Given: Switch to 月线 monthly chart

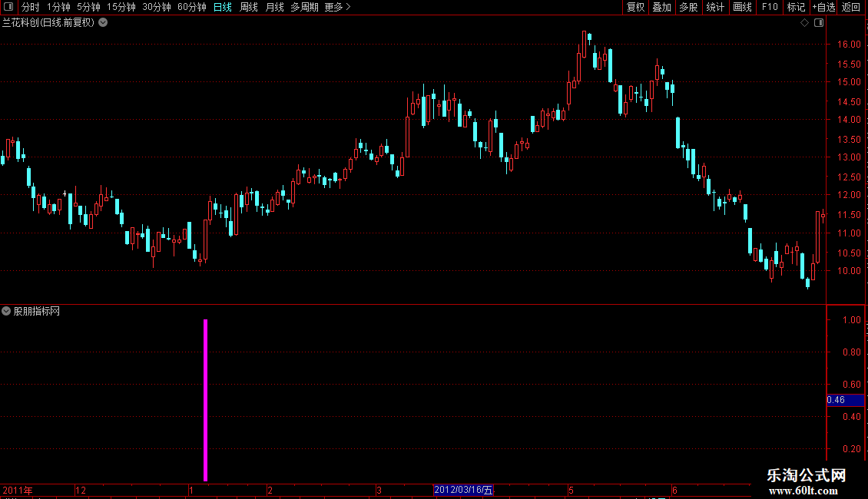Looking at the screenshot, I should (274, 7).
